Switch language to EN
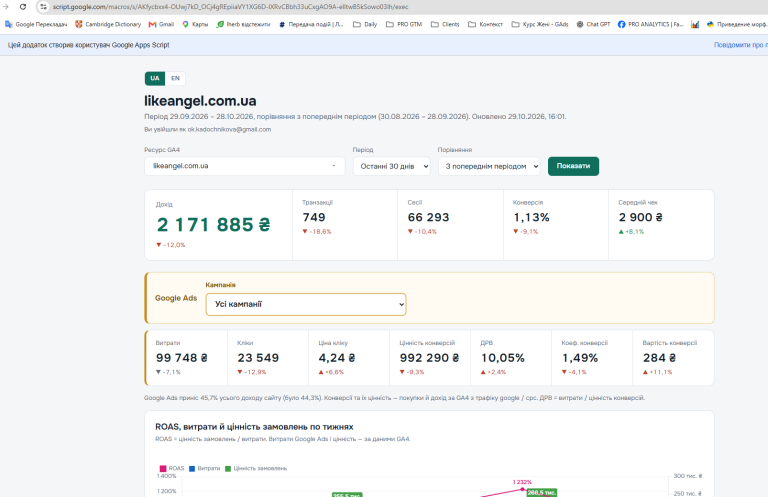Viewport: 768px width, 497px height. click(175, 78)
